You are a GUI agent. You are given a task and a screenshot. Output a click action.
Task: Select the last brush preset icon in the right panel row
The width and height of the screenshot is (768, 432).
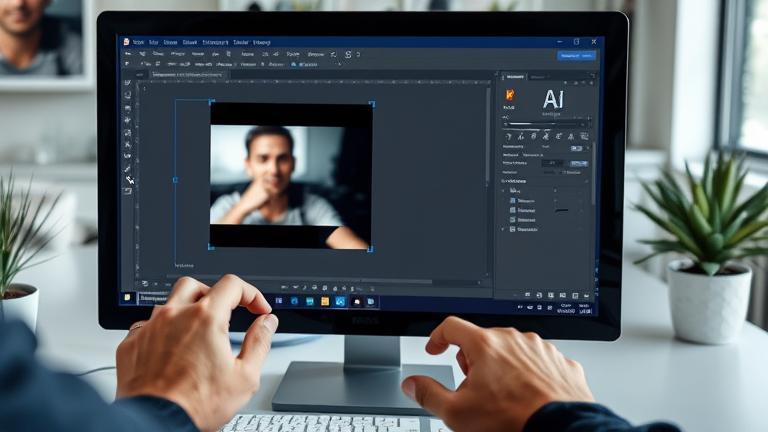click(x=584, y=136)
